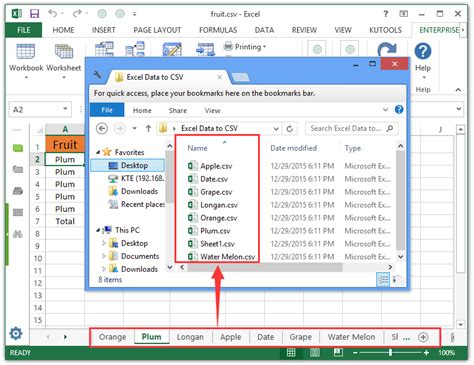Click the Type column header
474x365 pixels.
(x=353, y=148)
